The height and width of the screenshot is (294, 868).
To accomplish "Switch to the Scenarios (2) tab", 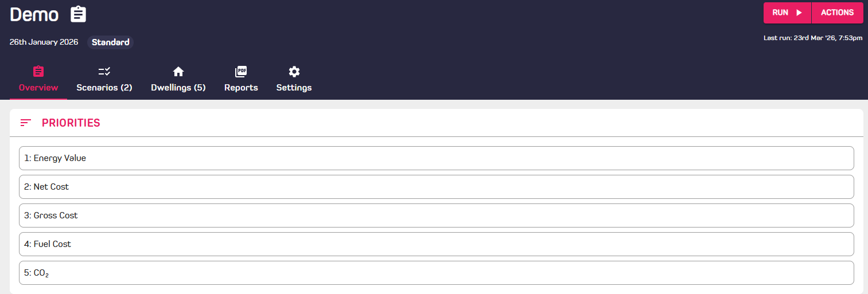I will coord(104,88).
